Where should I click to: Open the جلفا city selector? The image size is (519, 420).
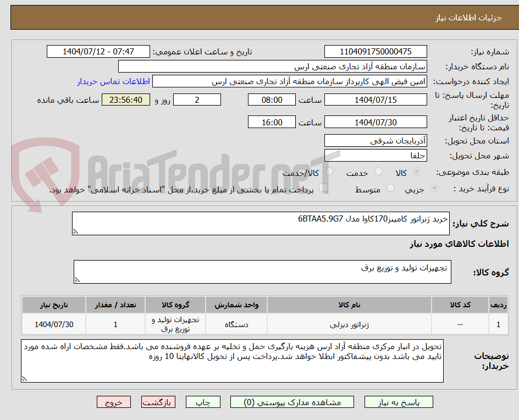pyautogui.click(x=376, y=156)
